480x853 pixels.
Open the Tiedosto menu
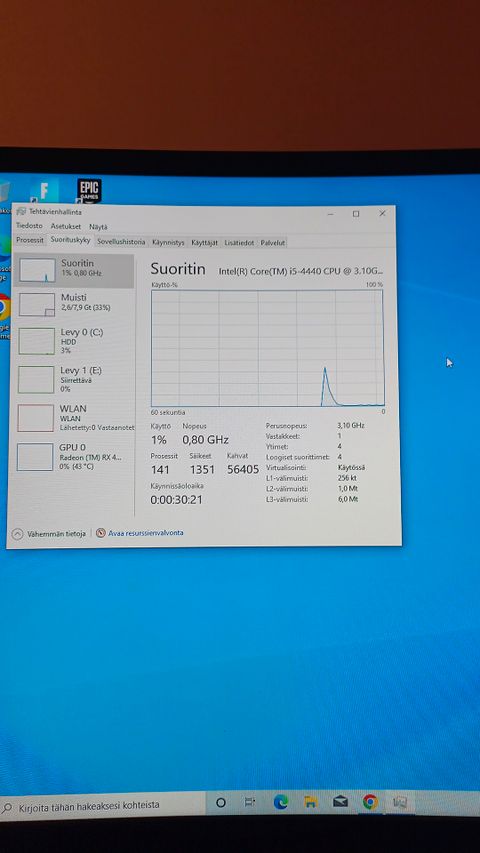(29, 225)
